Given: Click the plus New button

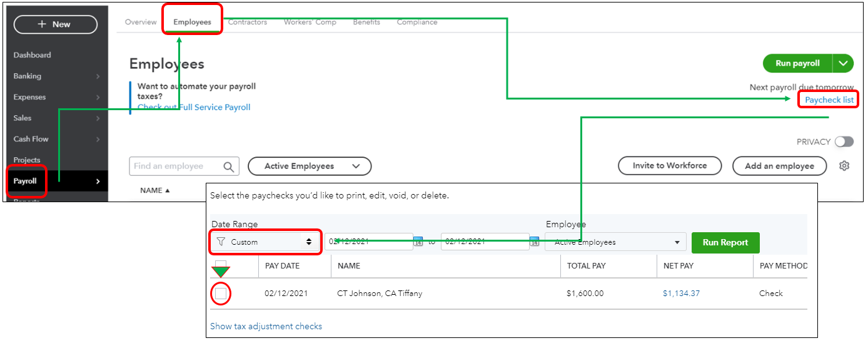Looking at the screenshot, I should pos(56,24).
